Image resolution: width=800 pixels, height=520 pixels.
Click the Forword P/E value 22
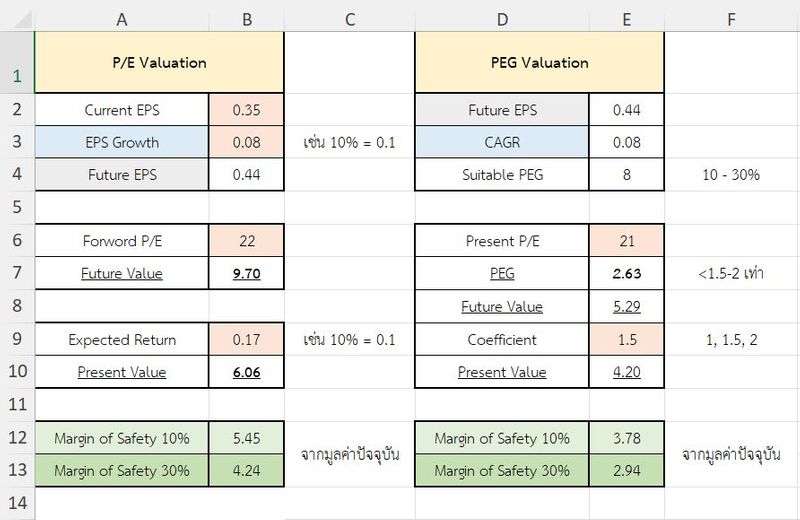point(247,241)
